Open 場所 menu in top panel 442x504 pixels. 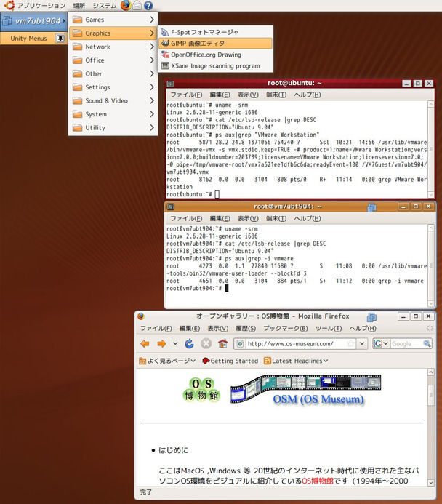(79, 6)
